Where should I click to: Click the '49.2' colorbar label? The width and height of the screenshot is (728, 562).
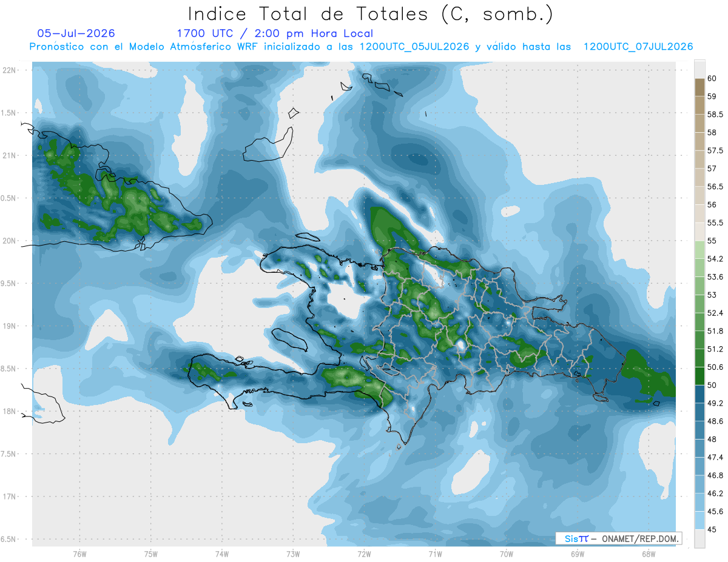[715, 403]
